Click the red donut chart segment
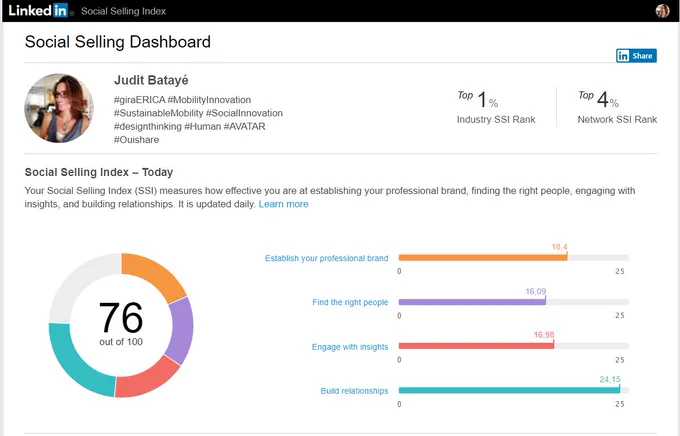This screenshot has height=436, width=680. click(x=148, y=378)
